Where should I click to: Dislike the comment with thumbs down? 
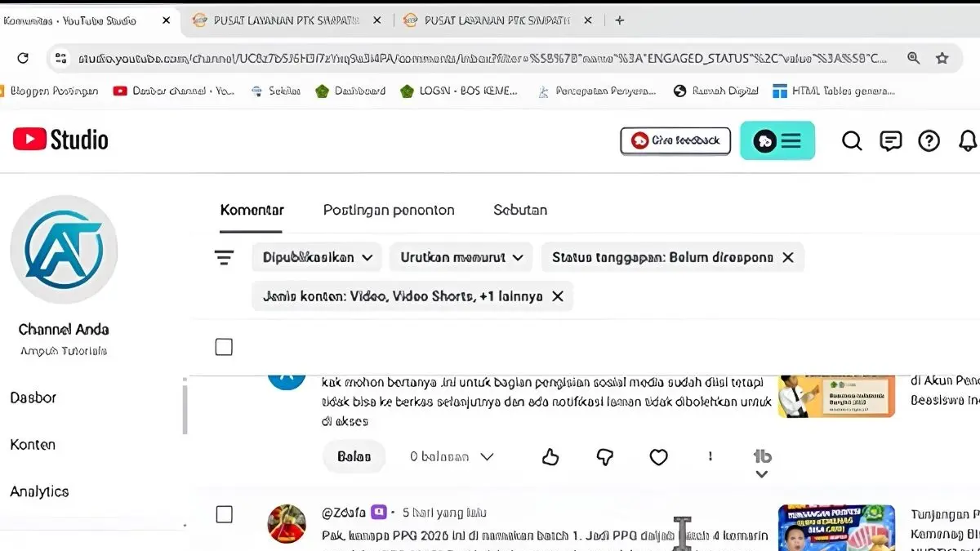tap(604, 457)
